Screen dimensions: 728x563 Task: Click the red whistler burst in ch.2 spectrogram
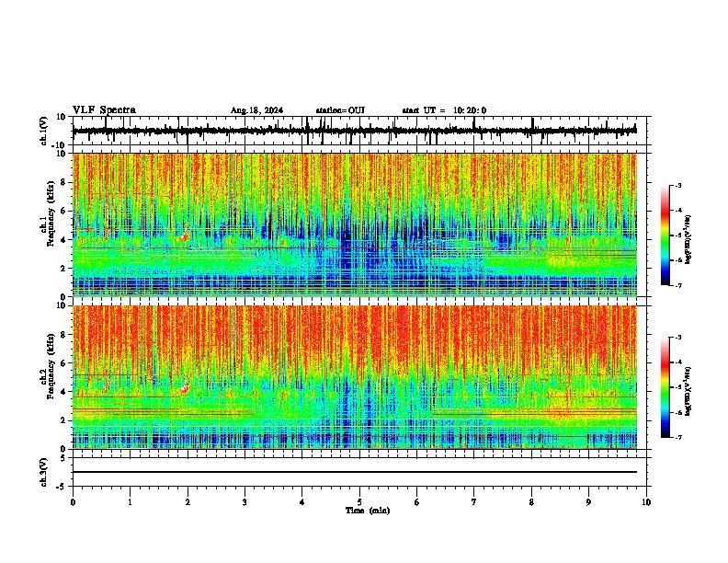[185, 386]
